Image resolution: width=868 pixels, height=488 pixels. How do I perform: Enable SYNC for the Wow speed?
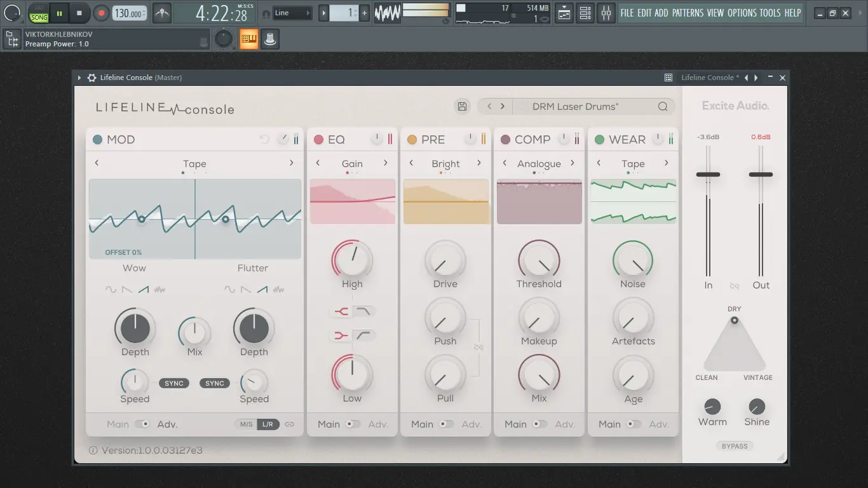pos(174,383)
